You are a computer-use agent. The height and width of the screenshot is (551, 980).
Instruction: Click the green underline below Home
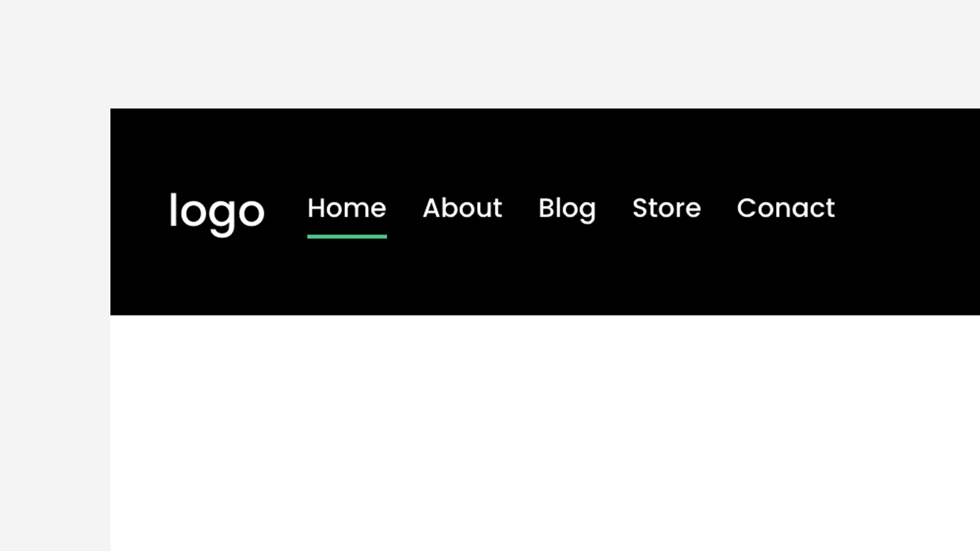point(347,237)
